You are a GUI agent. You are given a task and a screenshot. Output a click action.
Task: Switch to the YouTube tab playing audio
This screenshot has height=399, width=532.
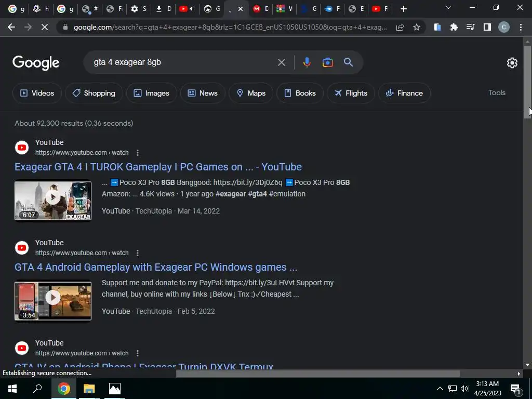click(187, 9)
